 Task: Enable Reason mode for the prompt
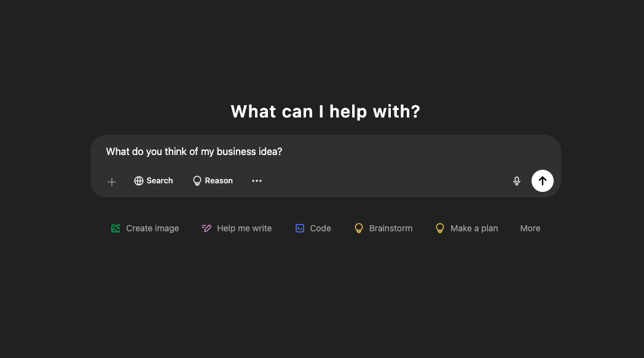coord(213,180)
